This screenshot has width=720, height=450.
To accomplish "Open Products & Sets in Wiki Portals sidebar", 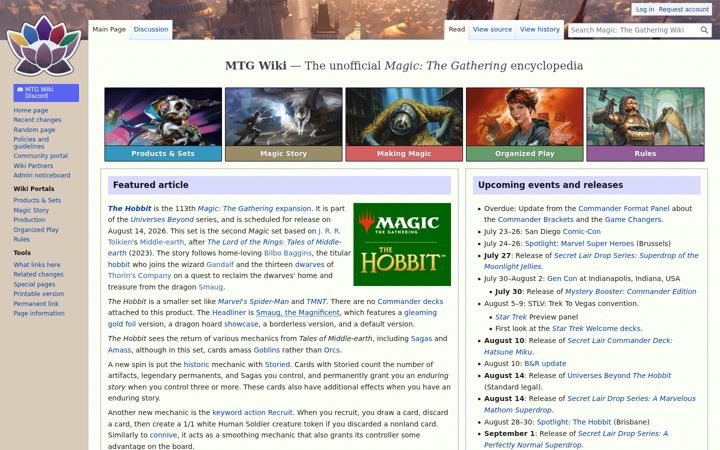I will 37,200.
